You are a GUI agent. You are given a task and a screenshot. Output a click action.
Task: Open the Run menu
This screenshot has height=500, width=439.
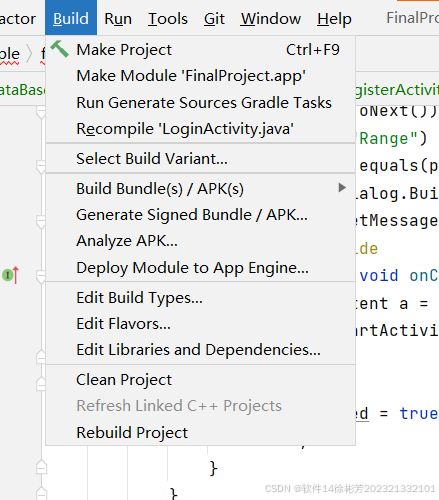click(x=118, y=19)
